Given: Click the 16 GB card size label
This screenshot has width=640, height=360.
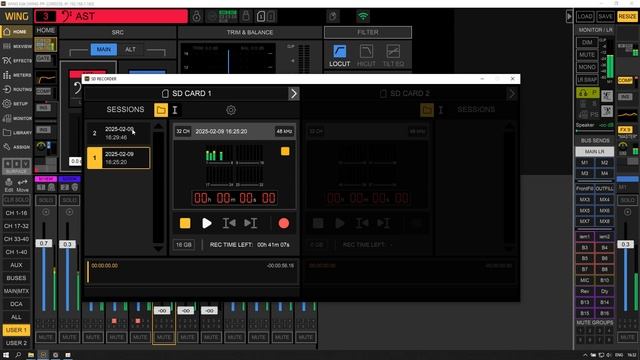Looking at the screenshot, I should (184, 245).
